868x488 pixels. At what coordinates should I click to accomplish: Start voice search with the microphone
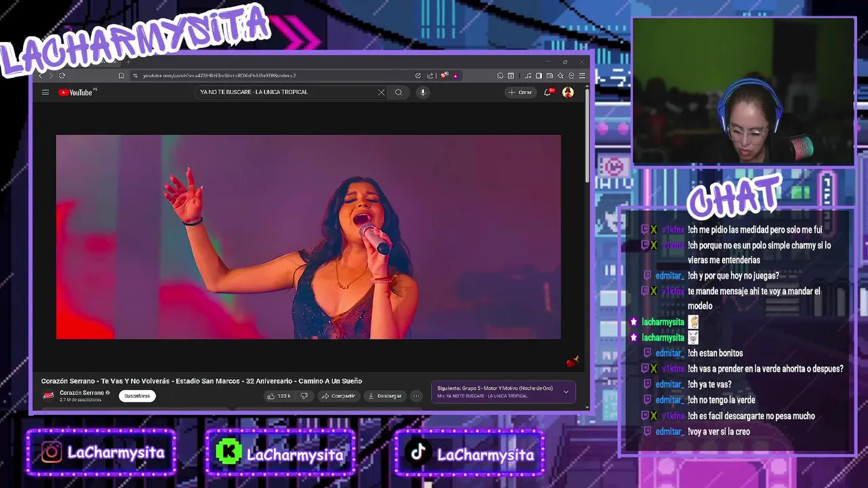(422, 92)
